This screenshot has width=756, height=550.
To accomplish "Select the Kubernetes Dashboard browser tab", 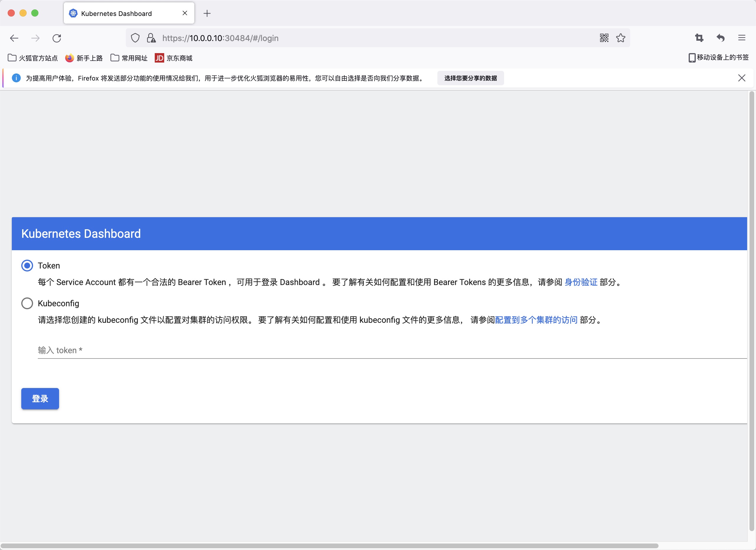I will (129, 13).
